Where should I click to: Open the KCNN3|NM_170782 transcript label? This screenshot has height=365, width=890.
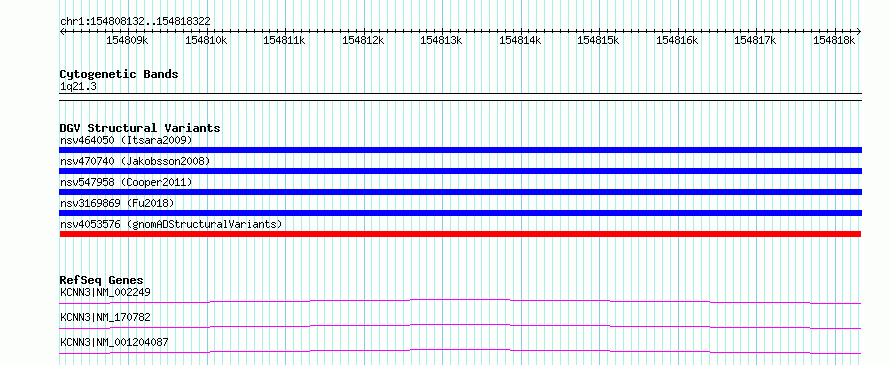[x=105, y=317]
